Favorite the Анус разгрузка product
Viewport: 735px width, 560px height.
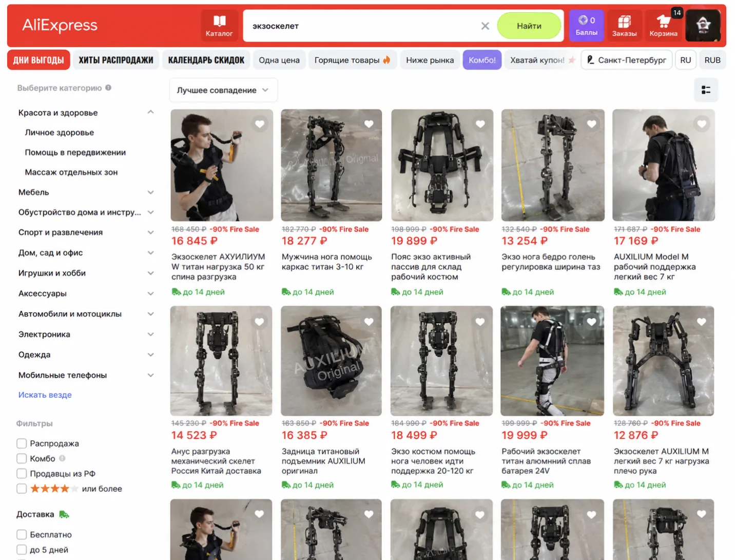coord(259,322)
